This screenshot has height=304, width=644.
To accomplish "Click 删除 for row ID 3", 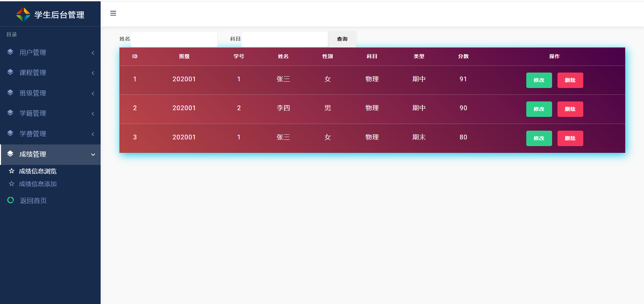I will [570, 138].
